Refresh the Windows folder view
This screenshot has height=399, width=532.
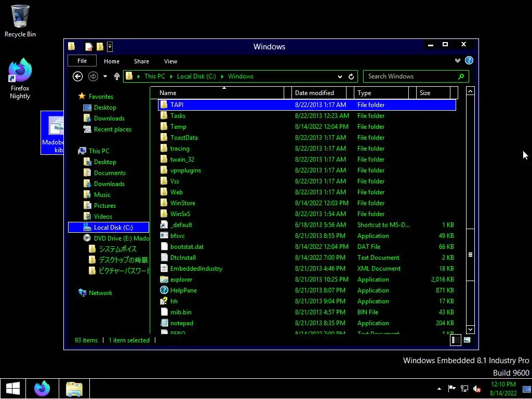coord(351,77)
